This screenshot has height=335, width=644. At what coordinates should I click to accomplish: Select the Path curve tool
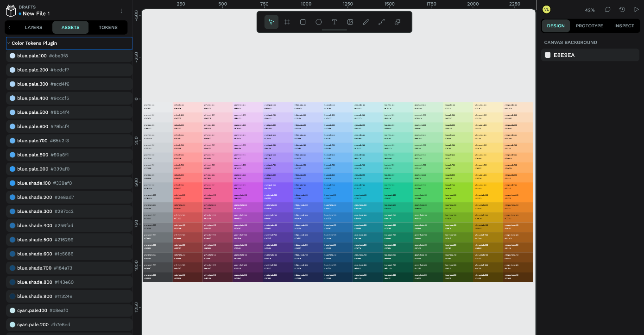(382, 22)
